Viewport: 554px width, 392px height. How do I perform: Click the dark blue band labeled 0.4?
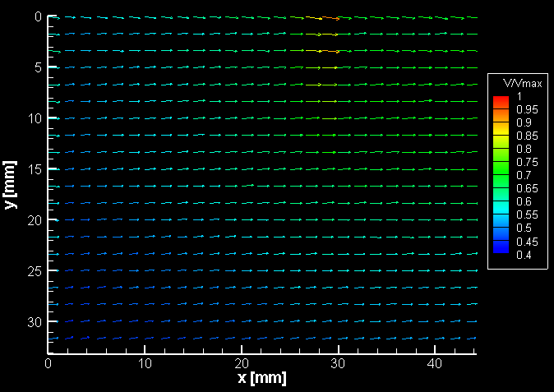(x=501, y=247)
